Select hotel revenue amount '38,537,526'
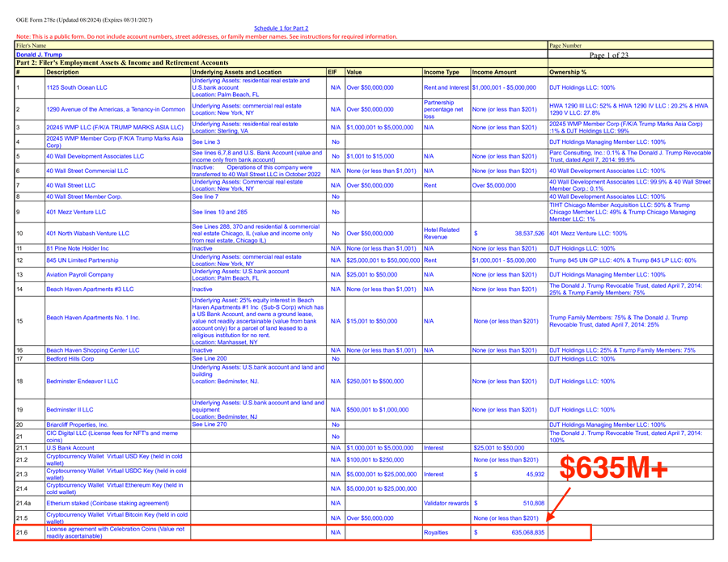 point(529,234)
